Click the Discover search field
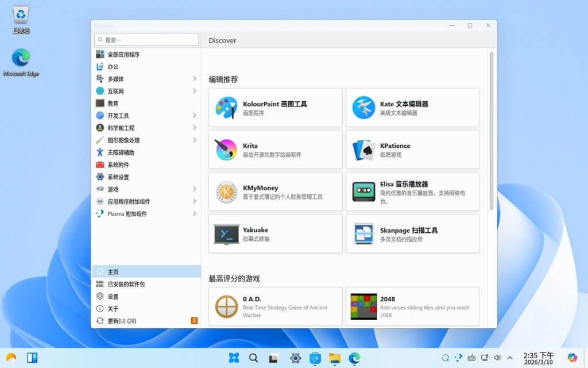This screenshot has width=588, height=368. pos(146,40)
